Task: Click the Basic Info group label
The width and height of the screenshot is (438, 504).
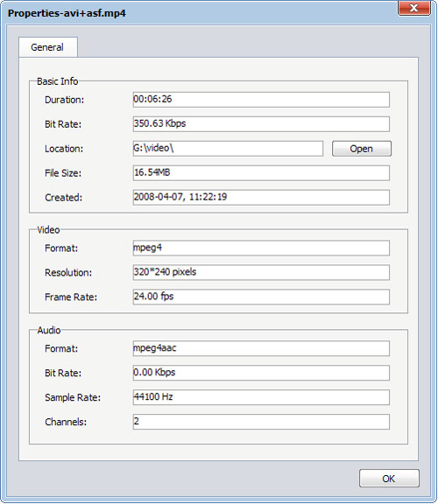Action: click(57, 81)
